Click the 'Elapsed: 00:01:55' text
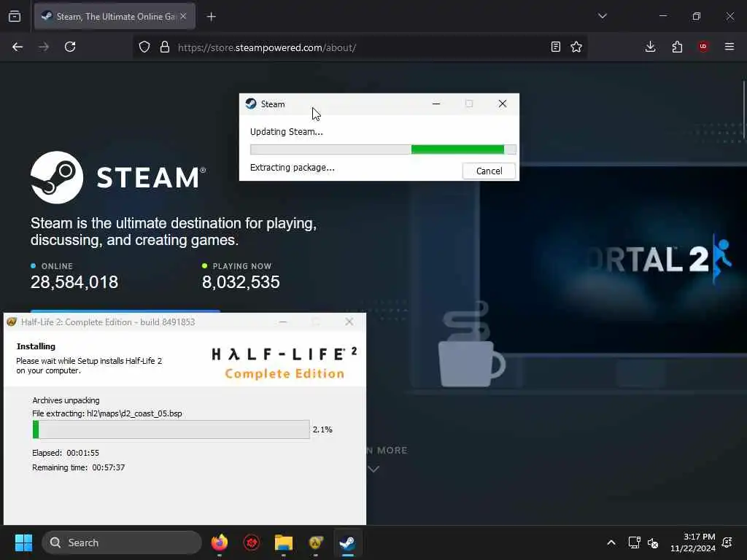 coord(66,453)
